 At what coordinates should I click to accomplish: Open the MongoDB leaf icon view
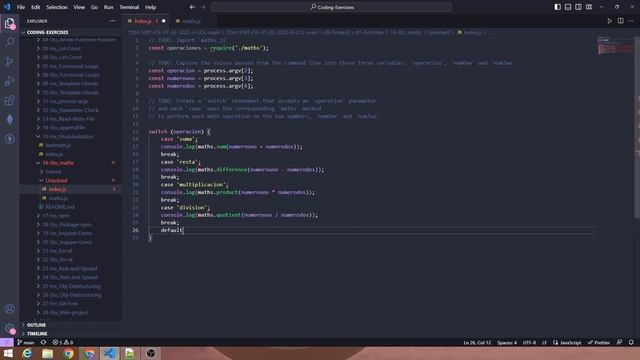tap(9, 119)
